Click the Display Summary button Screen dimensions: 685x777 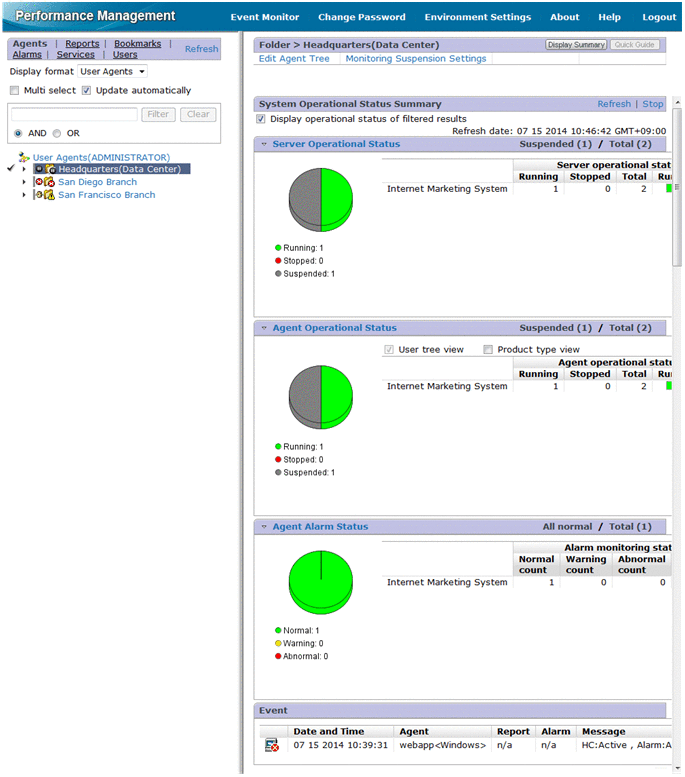576,45
